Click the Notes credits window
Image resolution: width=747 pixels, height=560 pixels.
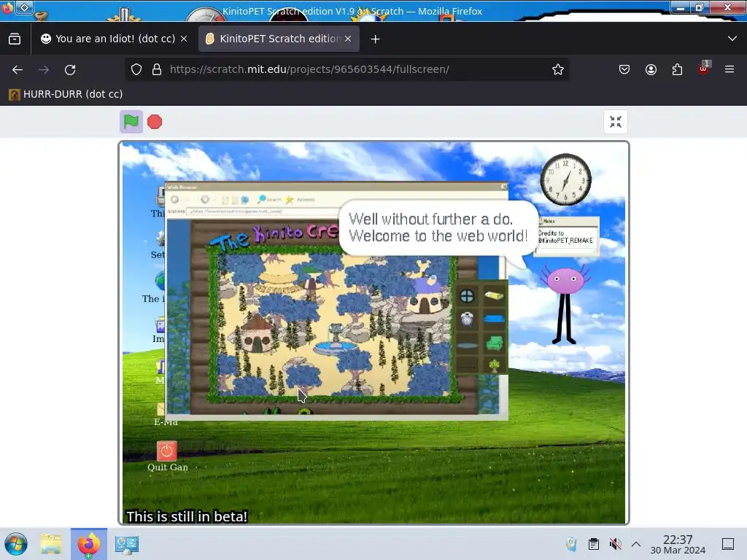567,236
